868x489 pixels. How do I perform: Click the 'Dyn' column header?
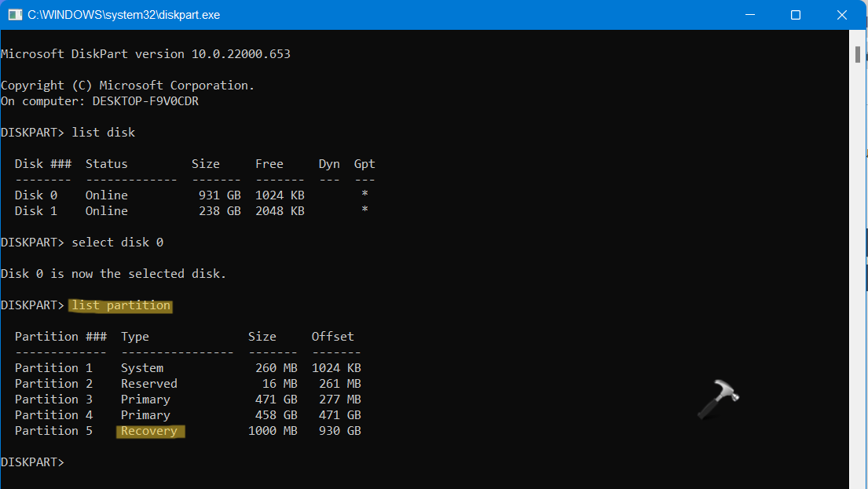(329, 164)
